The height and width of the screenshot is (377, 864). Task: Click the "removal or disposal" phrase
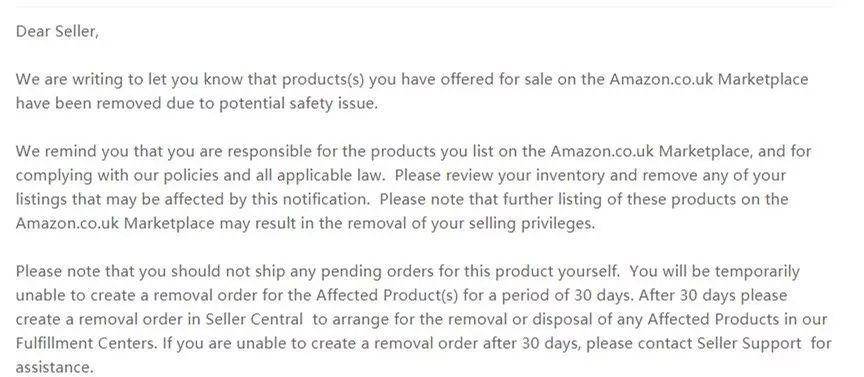point(506,320)
